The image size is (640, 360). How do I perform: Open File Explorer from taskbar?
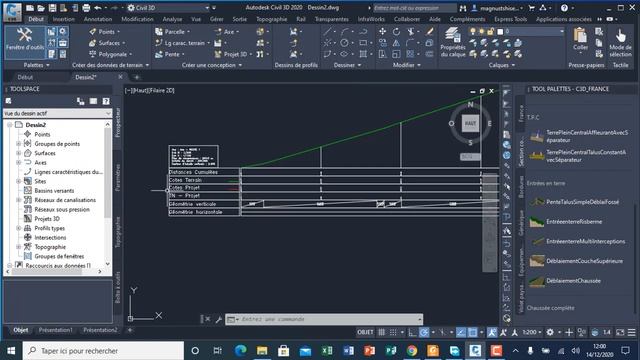262,351
